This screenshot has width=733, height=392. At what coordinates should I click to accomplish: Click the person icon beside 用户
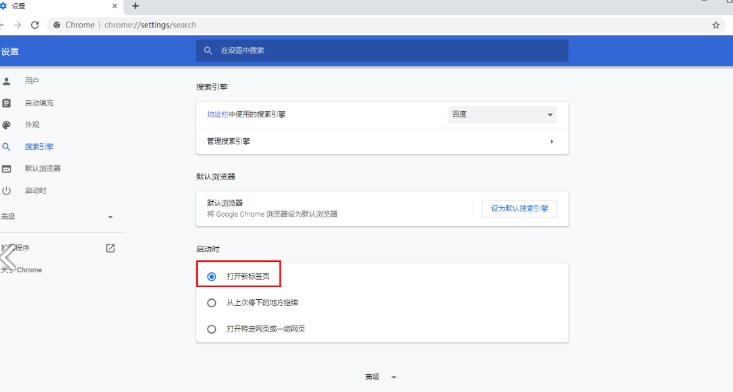[x=7, y=81]
